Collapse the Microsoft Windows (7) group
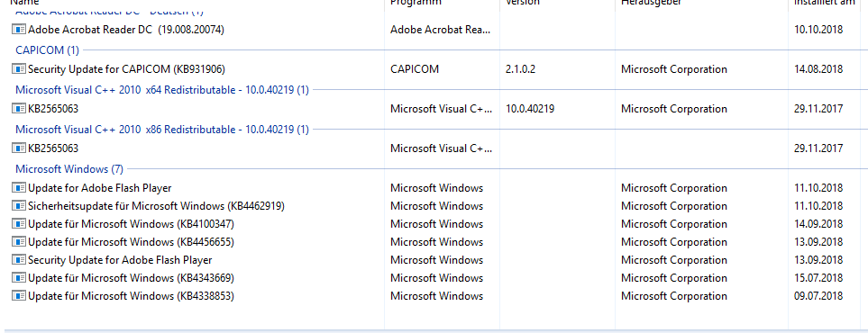 (x=69, y=168)
